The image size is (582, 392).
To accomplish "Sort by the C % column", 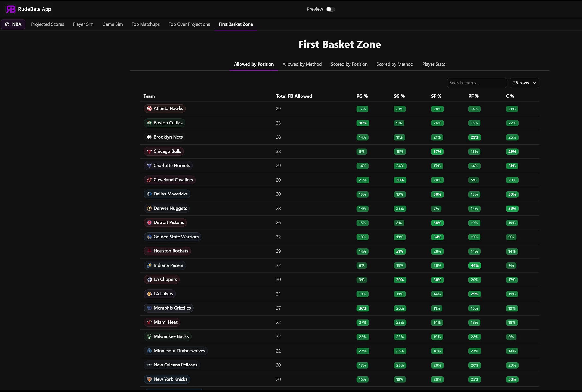I will [510, 96].
